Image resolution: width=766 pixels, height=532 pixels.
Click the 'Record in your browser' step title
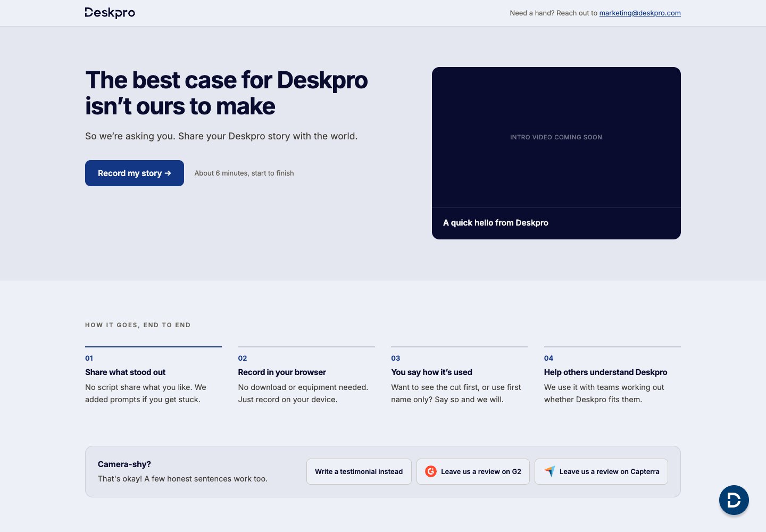[282, 372]
